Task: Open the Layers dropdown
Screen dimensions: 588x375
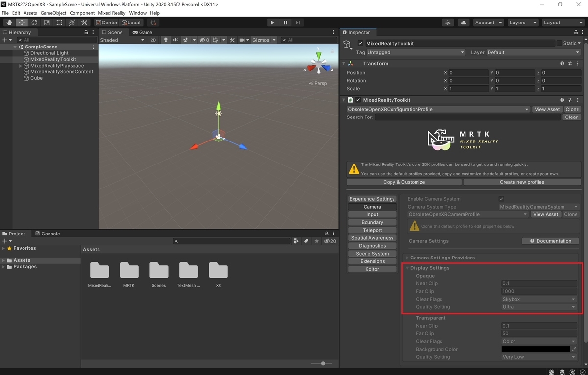Action: pos(522,23)
